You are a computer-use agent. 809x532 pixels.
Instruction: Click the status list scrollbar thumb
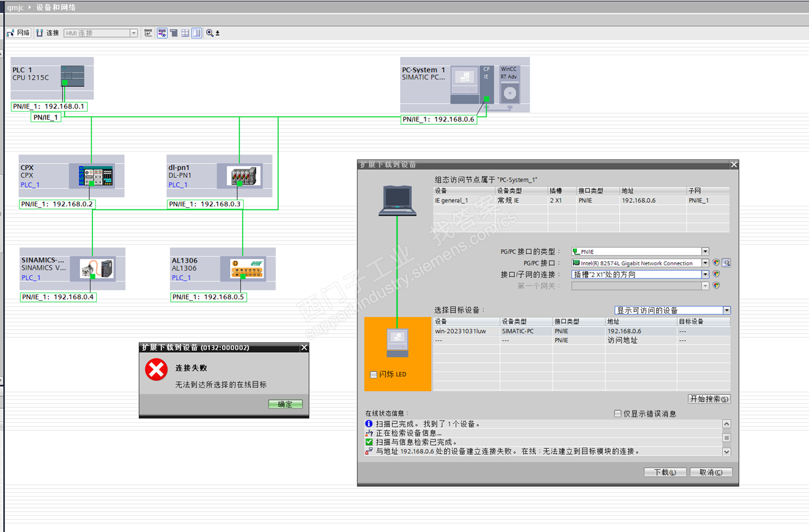[726, 438]
